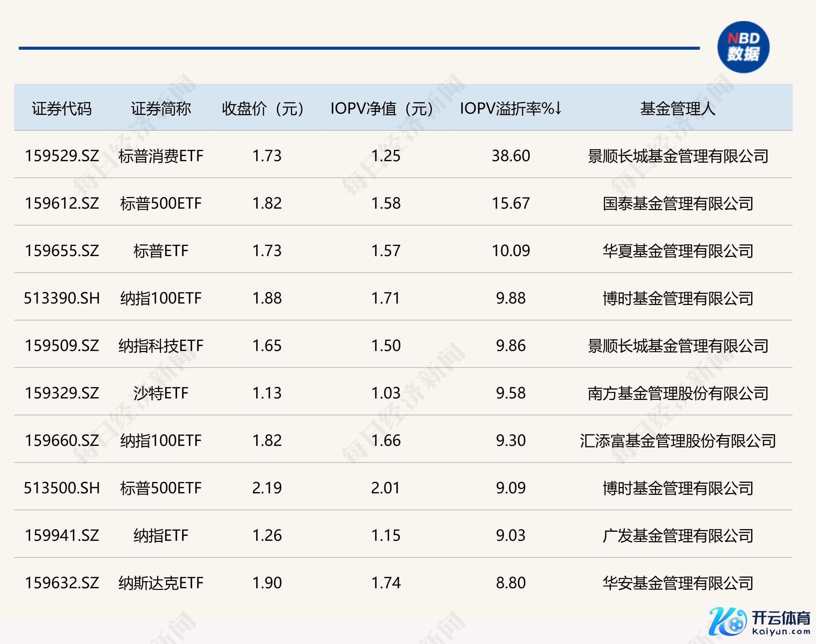Click security code 513500.SH

pyautogui.click(x=62, y=488)
